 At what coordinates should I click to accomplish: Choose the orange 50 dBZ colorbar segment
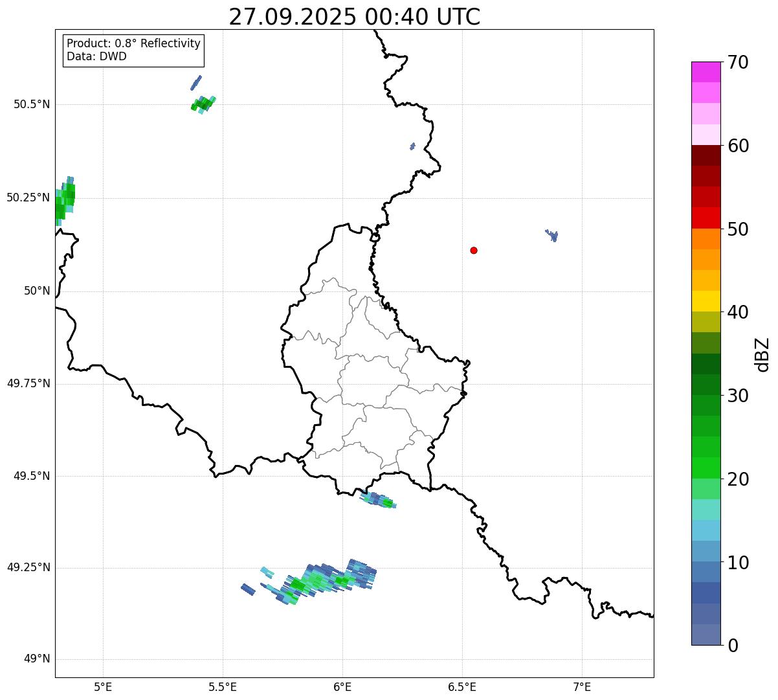pos(706,239)
